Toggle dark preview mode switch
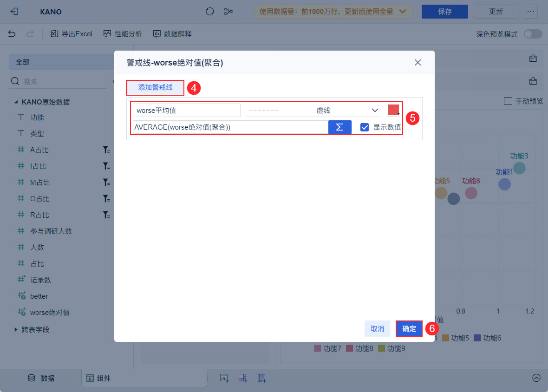 [x=533, y=34]
